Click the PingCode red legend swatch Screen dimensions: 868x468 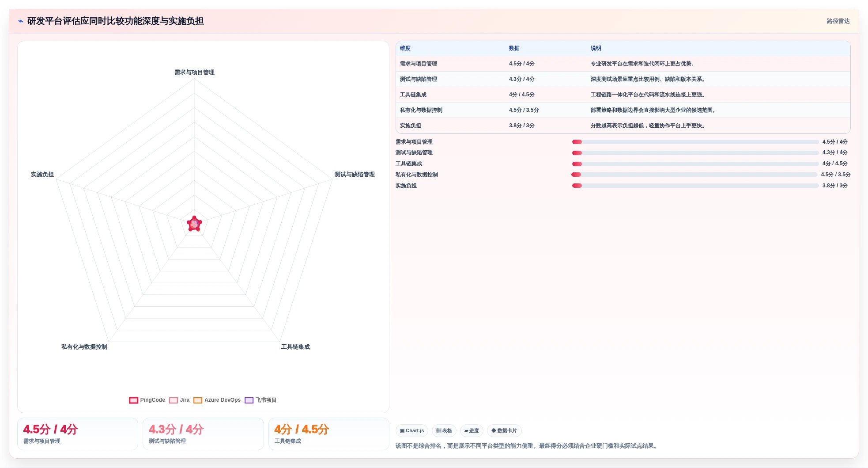click(134, 400)
